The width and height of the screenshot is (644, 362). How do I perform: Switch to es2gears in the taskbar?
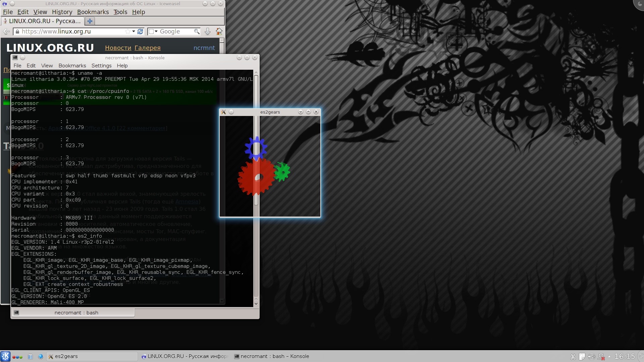(x=92, y=356)
